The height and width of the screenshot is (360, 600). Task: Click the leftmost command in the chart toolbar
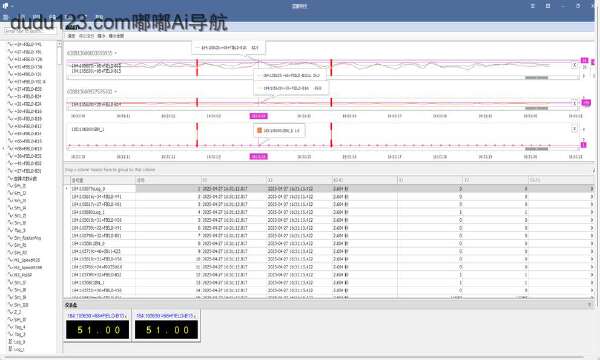[x=71, y=36]
